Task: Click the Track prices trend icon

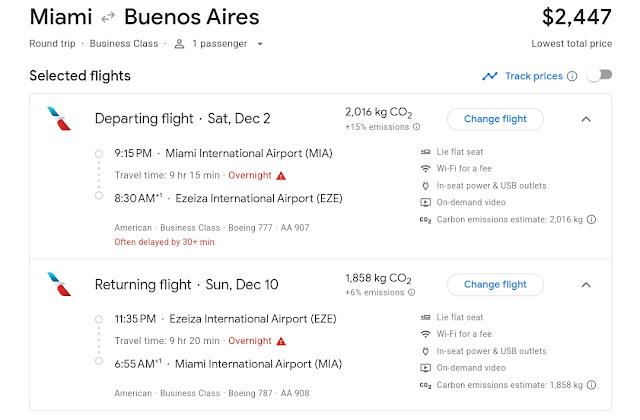Action: pos(489,76)
